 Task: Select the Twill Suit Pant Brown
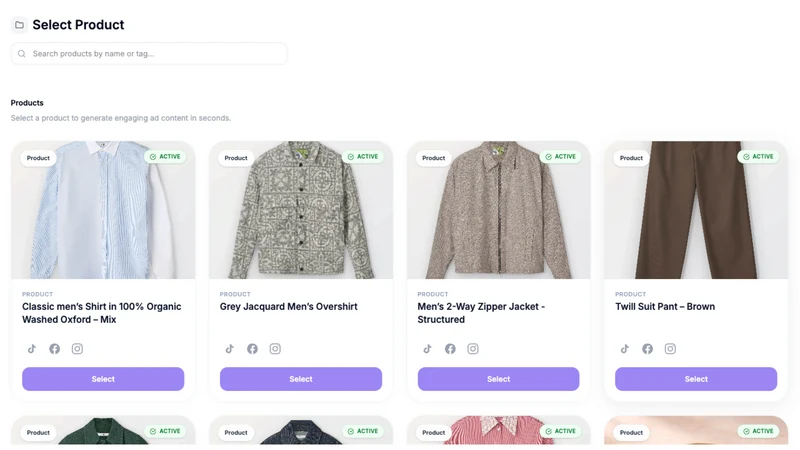[x=696, y=379]
